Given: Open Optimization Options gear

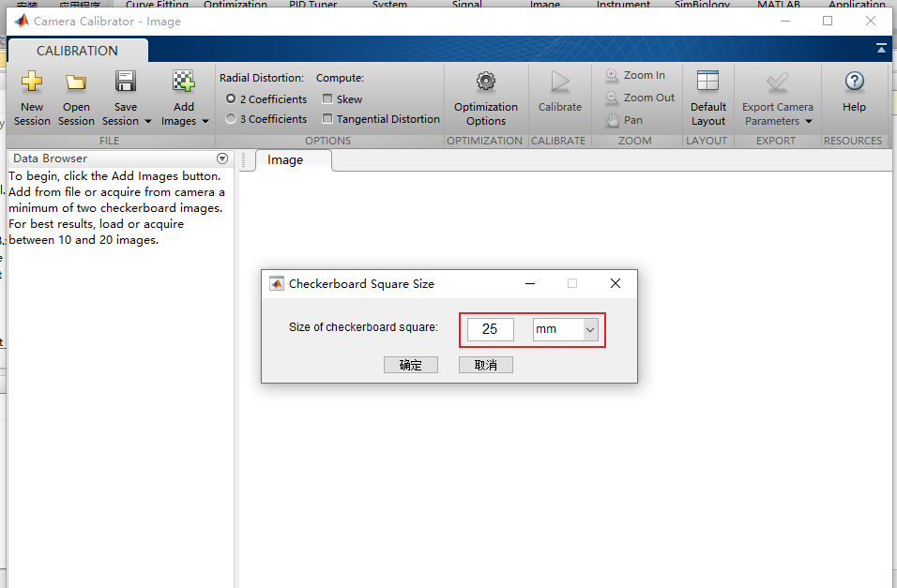Looking at the screenshot, I should click(486, 82).
